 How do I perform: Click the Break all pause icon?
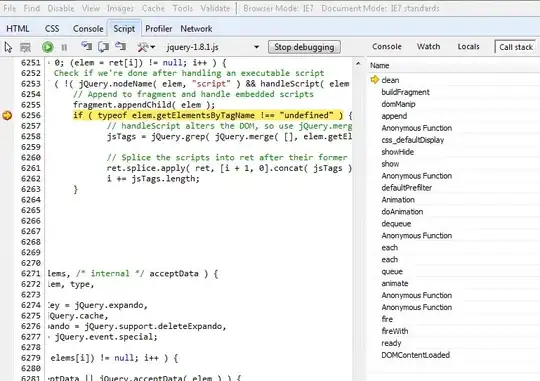64,47
